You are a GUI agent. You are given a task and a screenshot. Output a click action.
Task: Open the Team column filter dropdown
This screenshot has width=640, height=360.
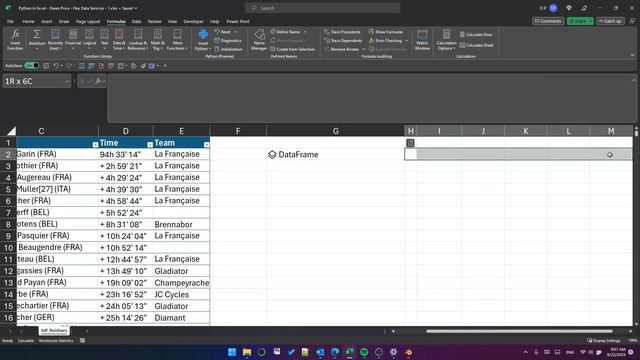pos(207,144)
